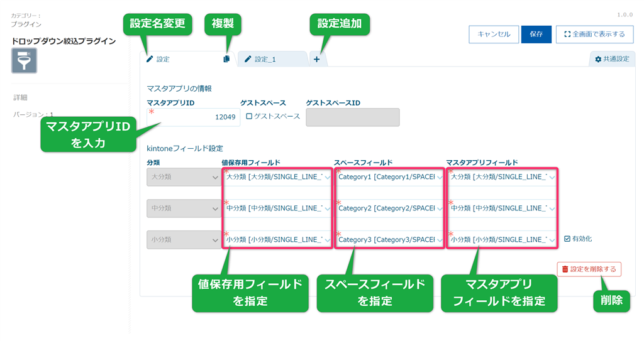Viewport: 644px width, 341px height.
Task: Click the 全画面で表示する button
Action: 595,34
